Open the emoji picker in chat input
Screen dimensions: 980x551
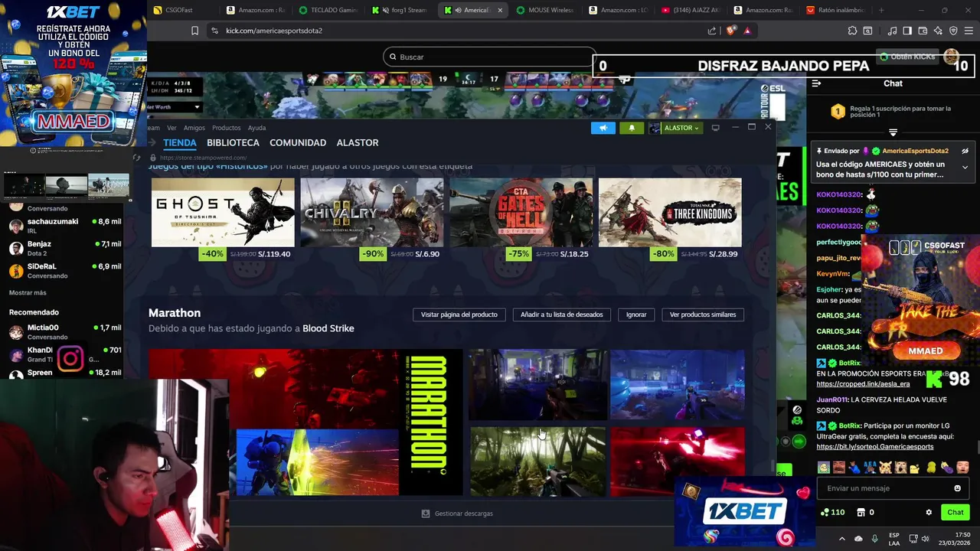point(957,488)
